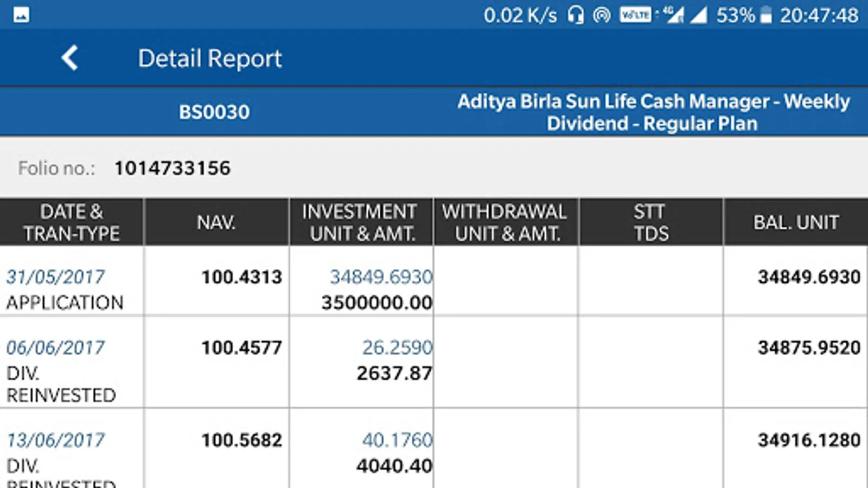Tap the BAL. UNIT column header
This screenshot has height=488, width=868.
pos(796,222)
